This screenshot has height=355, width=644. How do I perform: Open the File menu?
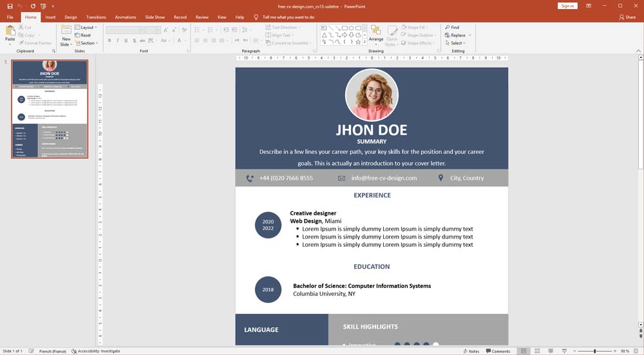10,17
